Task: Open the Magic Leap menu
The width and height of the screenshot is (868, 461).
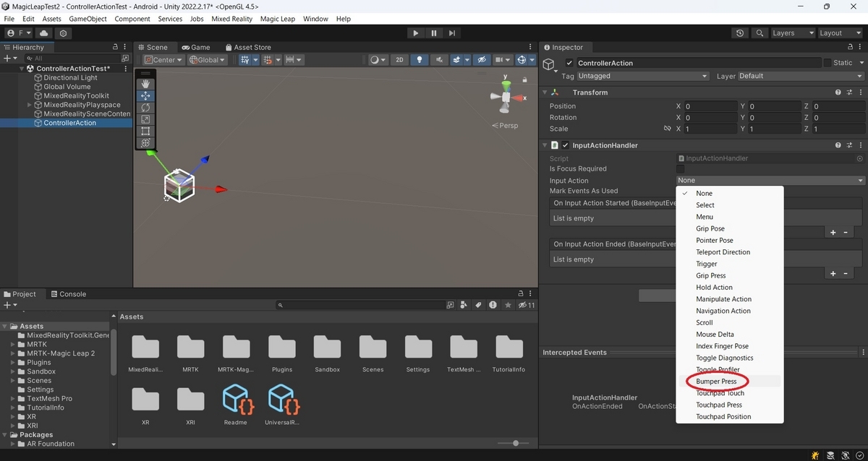Action: [x=277, y=19]
